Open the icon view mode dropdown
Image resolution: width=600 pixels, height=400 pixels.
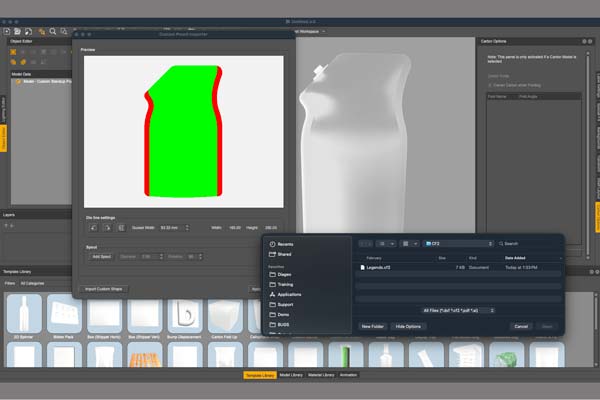tap(410, 243)
